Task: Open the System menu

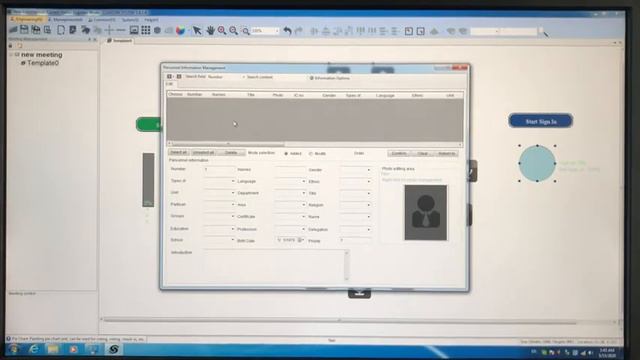Action: click(130, 19)
